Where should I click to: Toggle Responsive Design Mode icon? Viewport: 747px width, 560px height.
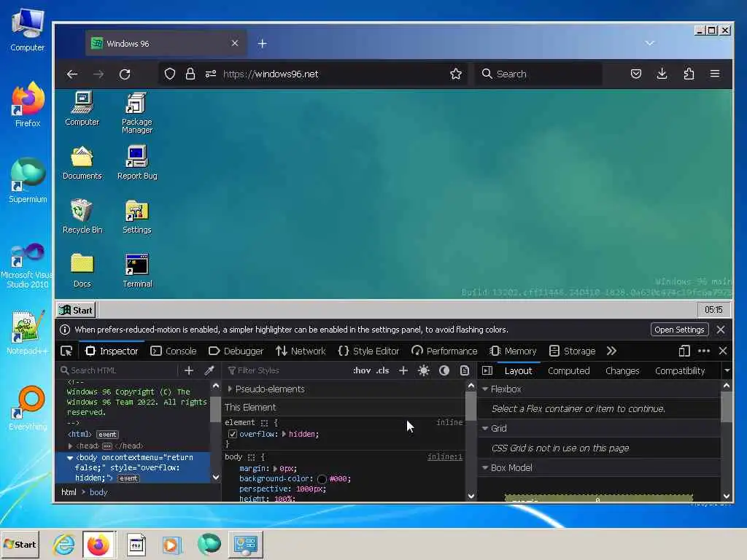[684, 351]
